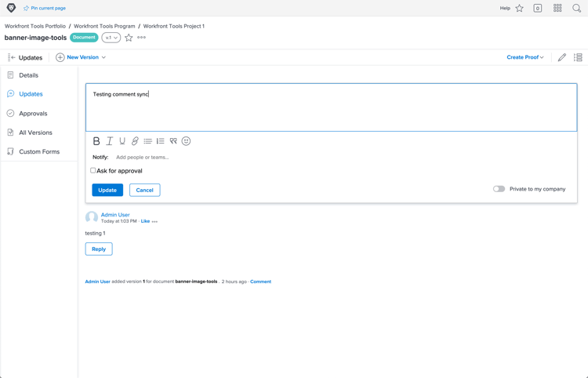
Task: Favorite banner-image-tools with star icon
Action: [129, 38]
